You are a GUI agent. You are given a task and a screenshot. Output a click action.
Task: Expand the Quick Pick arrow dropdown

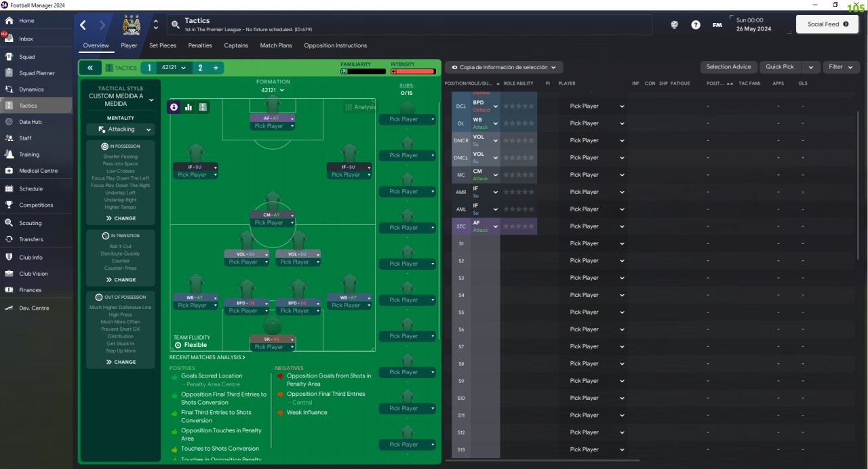(x=811, y=67)
